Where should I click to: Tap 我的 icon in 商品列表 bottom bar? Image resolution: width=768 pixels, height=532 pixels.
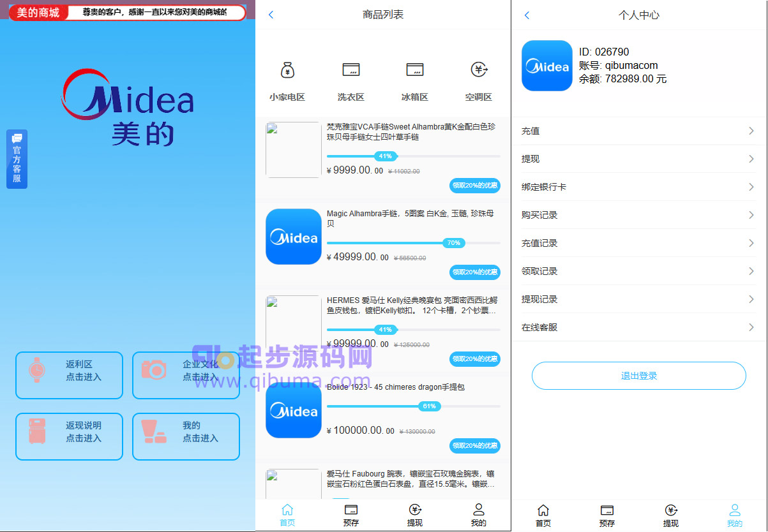pyautogui.click(x=479, y=510)
